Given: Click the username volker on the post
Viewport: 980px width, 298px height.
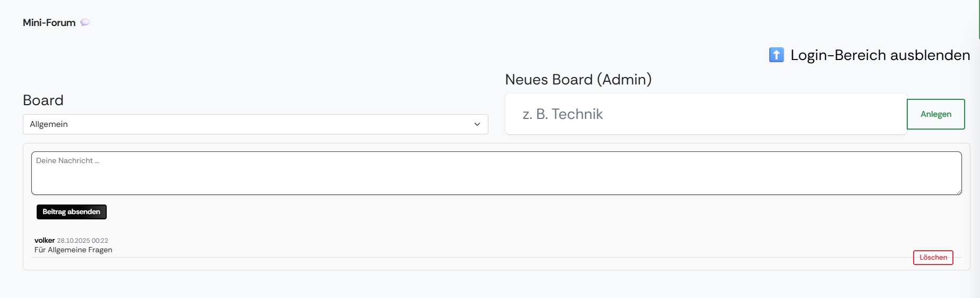Looking at the screenshot, I should [45, 241].
